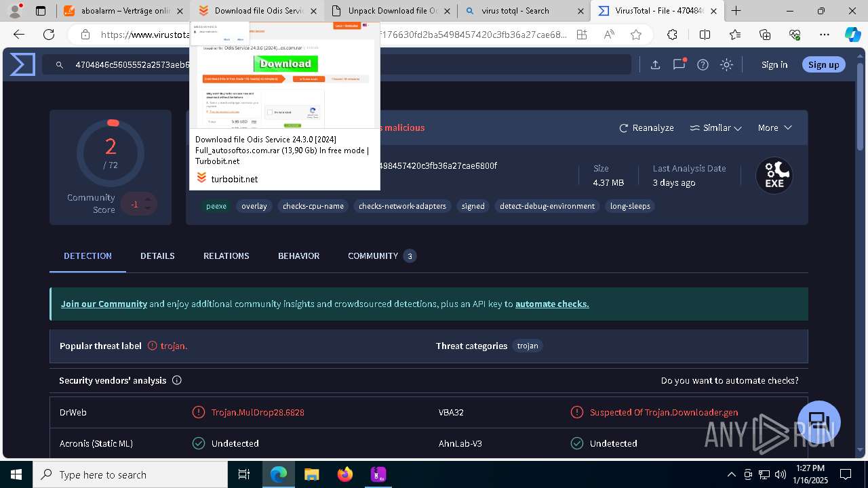Switch to the COMMUNITY tab
868x488 pixels.
click(x=382, y=256)
